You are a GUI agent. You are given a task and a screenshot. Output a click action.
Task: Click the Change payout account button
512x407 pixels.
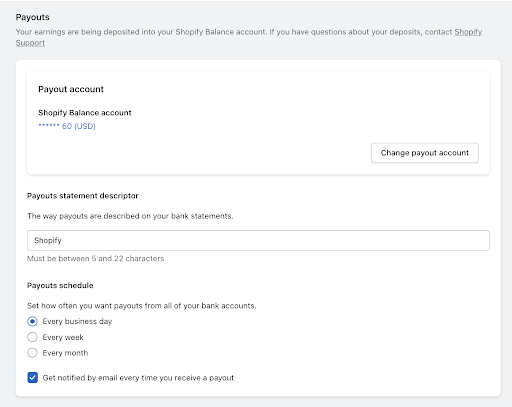coord(425,153)
